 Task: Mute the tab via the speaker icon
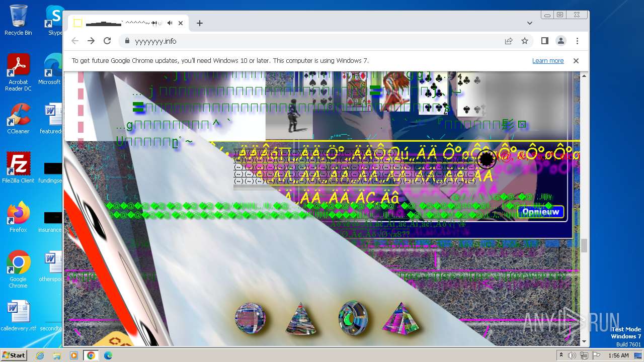tap(170, 23)
